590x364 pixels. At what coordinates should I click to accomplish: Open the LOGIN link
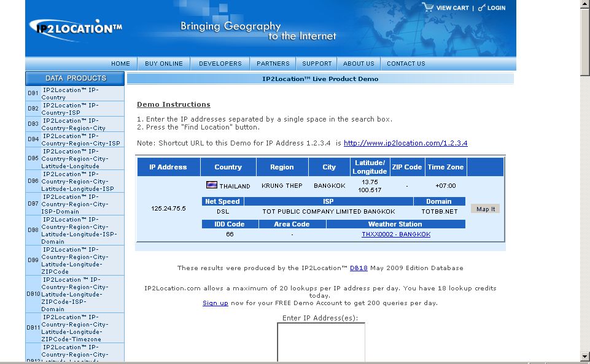[496, 8]
